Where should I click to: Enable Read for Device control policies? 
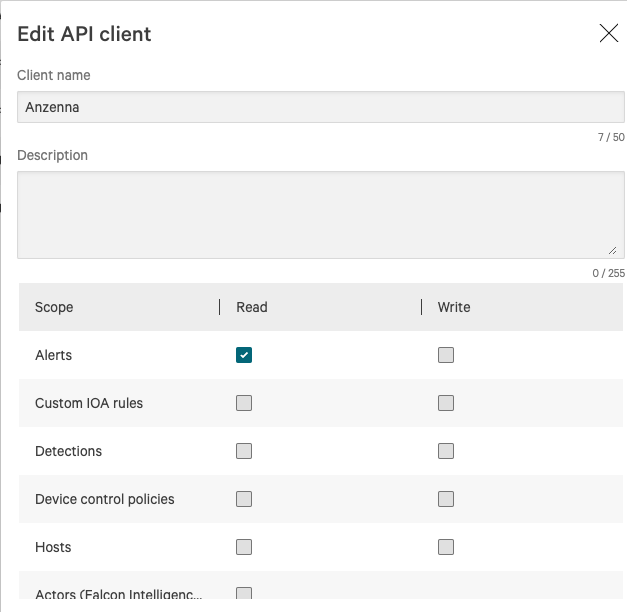click(244, 499)
